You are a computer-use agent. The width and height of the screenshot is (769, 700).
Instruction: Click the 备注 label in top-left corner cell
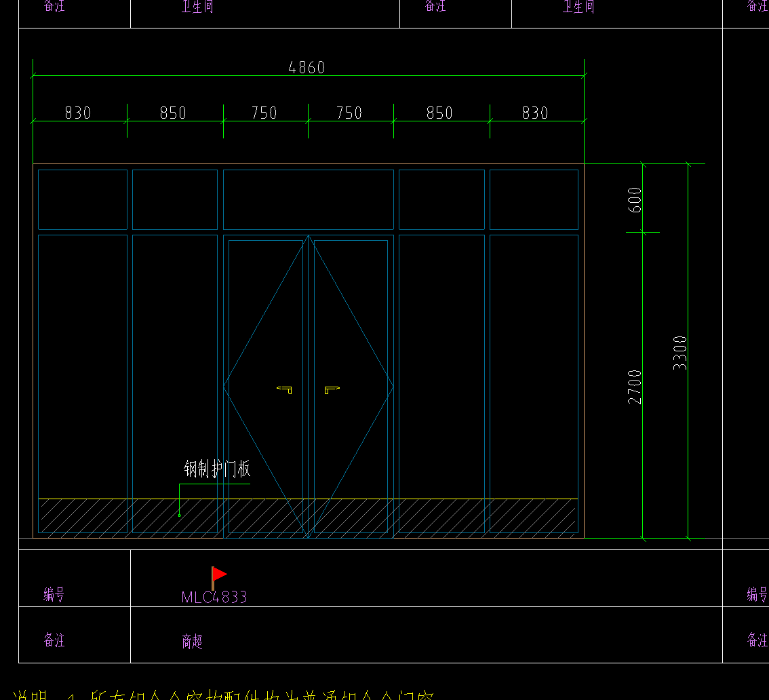[54, 5]
